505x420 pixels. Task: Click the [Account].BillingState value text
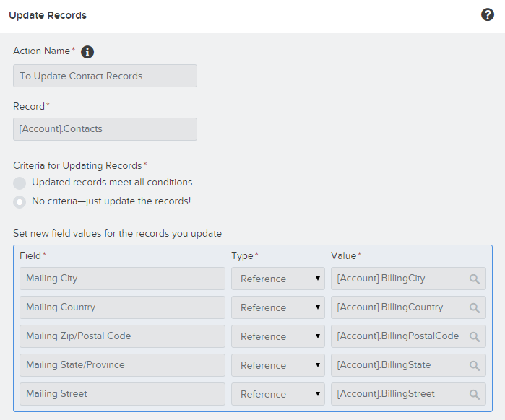tap(384, 365)
